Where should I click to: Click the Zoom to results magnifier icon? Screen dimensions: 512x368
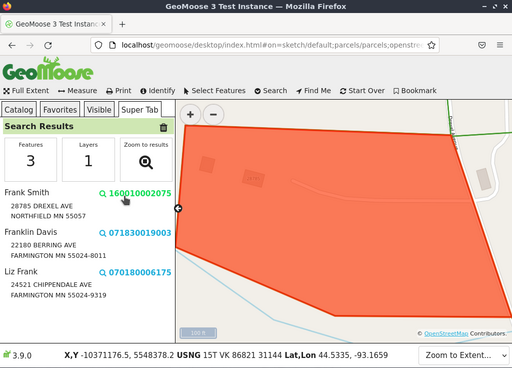(x=146, y=162)
